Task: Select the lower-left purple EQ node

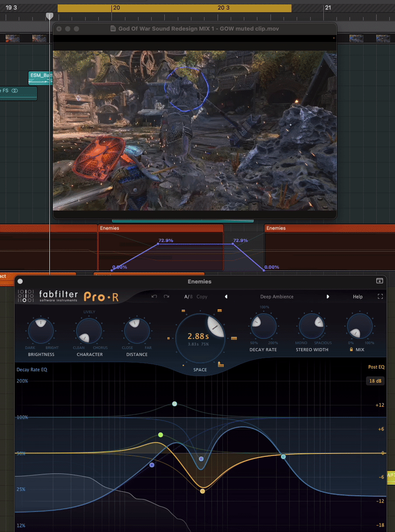Action: (152, 465)
